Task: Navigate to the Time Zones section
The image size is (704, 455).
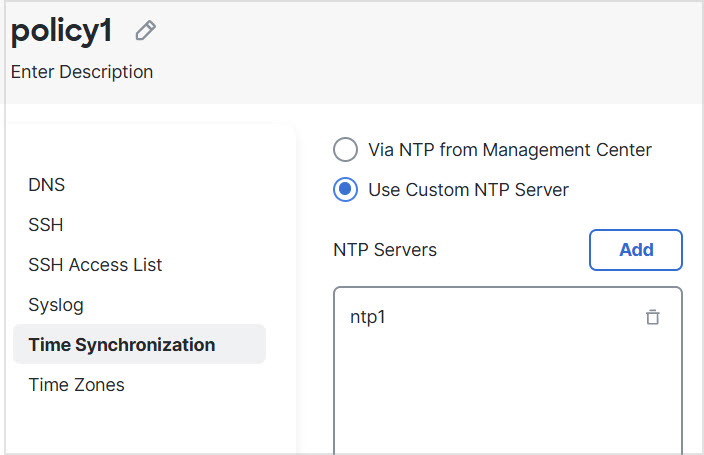Action: point(76,385)
